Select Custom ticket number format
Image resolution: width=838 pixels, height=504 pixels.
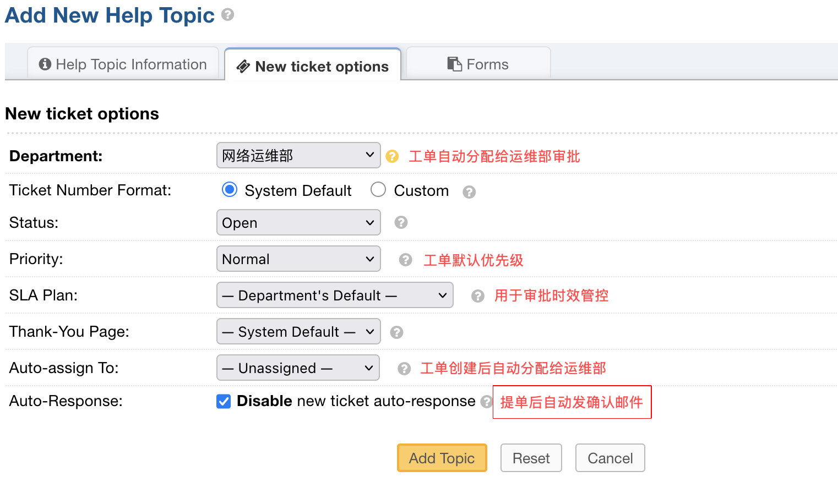pyautogui.click(x=378, y=190)
